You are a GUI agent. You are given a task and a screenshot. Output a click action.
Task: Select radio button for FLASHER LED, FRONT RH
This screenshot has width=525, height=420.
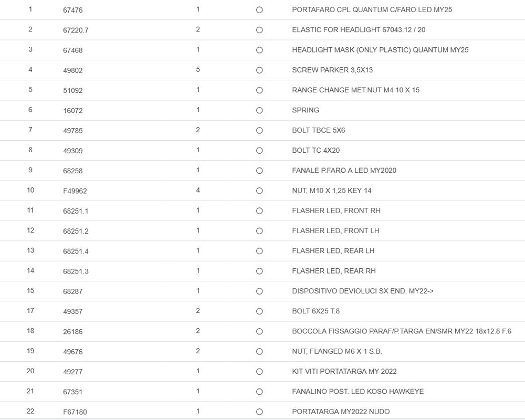[x=259, y=211]
